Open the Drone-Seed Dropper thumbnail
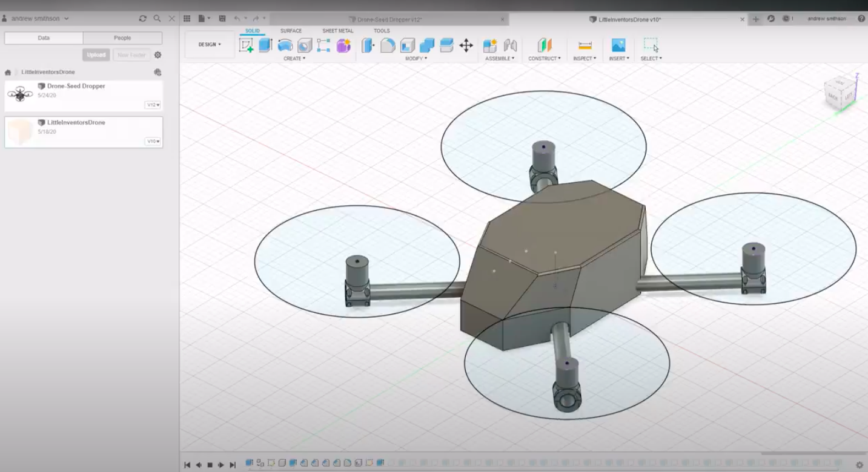 20,95
